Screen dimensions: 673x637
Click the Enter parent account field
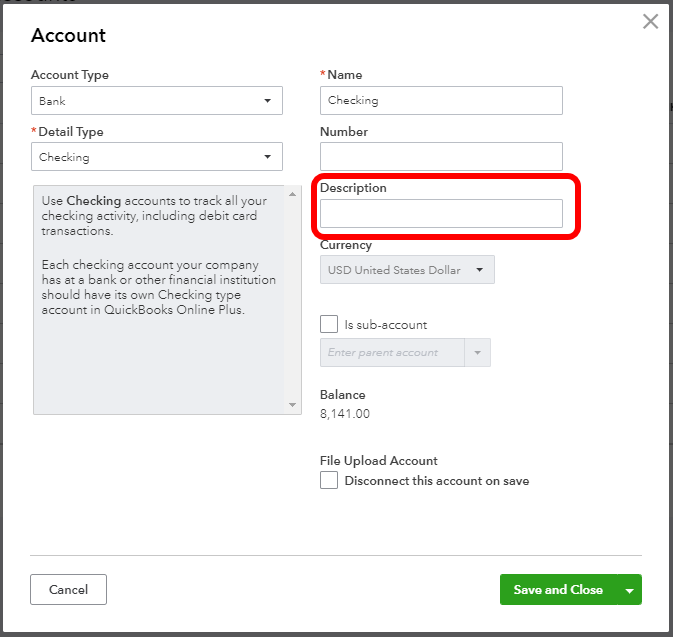point(392,353)
